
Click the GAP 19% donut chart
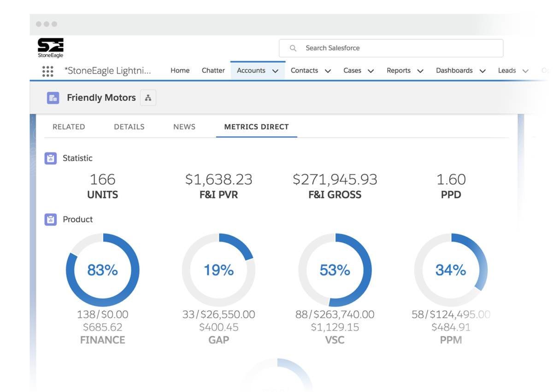click(x=219, y=270)
